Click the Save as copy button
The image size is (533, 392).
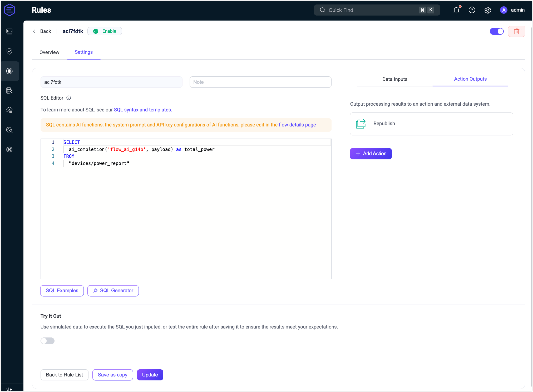(112, 375)
